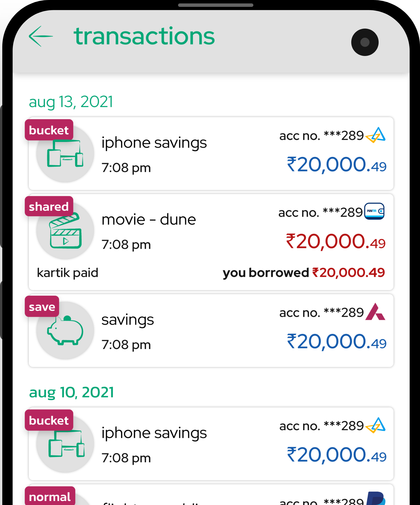Tap the 'you borrowed ₹20,000.49' text
This screenshot has width=420, height=505.
click(304, 272)
